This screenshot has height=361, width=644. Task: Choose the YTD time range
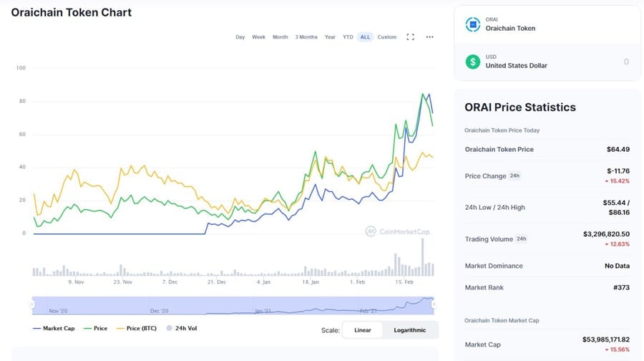point(348,37)
